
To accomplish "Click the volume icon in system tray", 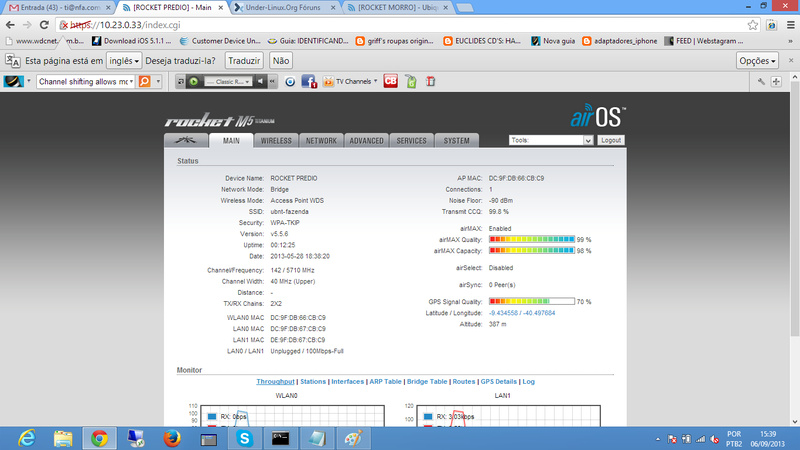I will point(714,439).
